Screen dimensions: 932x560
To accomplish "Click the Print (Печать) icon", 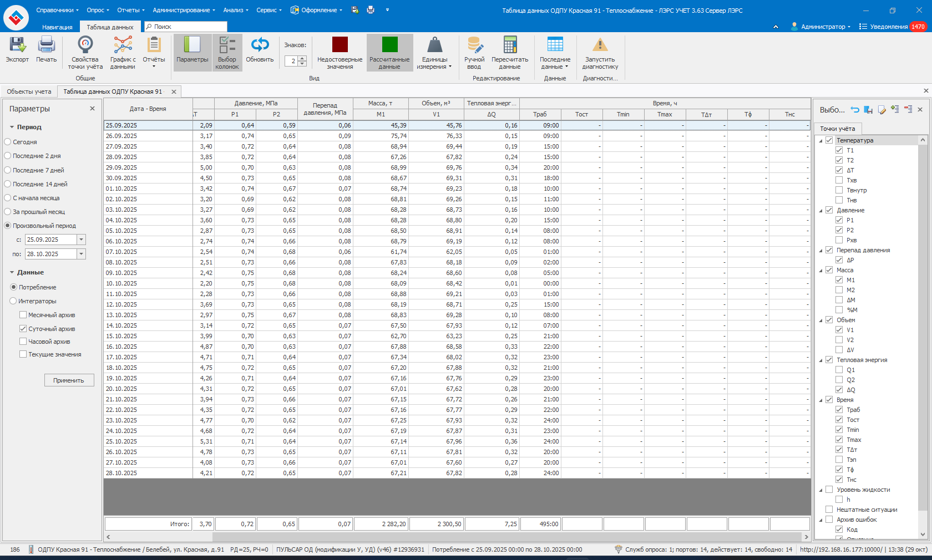I will coord(47,45).
